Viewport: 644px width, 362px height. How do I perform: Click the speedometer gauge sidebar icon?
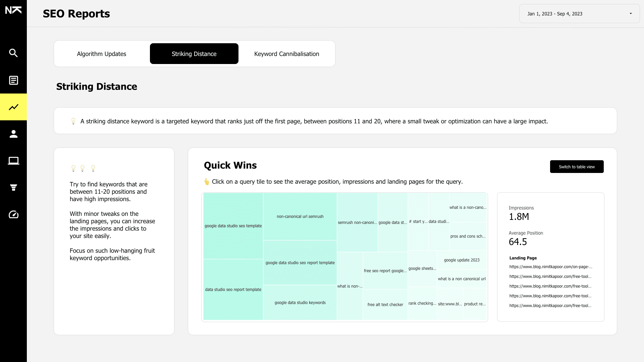[13, 215]
